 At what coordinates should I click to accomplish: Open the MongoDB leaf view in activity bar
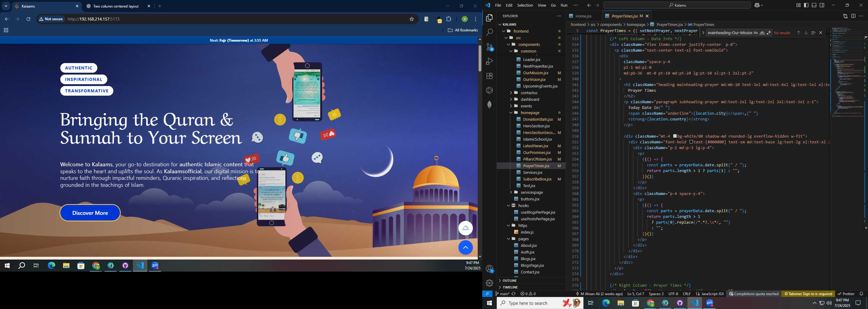tap(489, 105)
